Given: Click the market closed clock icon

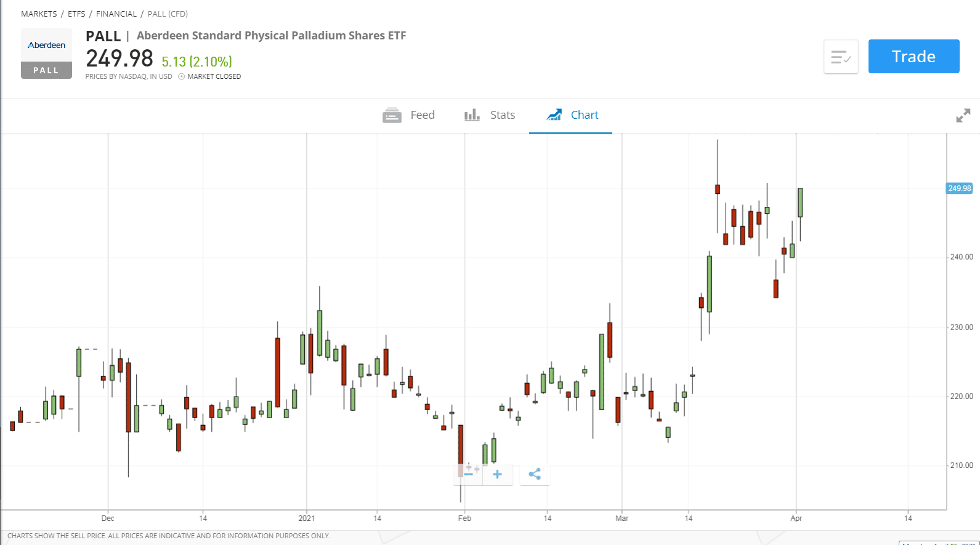Looking at the screenshot, I should point(181,77).
